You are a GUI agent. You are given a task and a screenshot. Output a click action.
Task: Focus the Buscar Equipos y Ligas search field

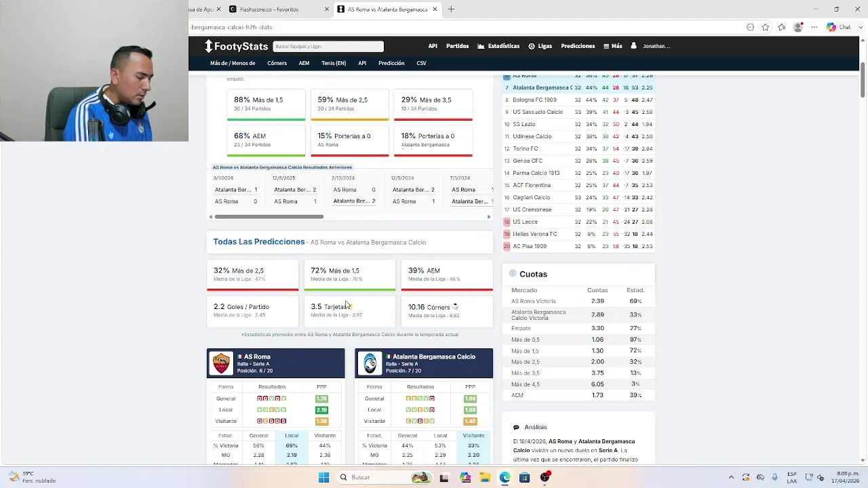328,46
